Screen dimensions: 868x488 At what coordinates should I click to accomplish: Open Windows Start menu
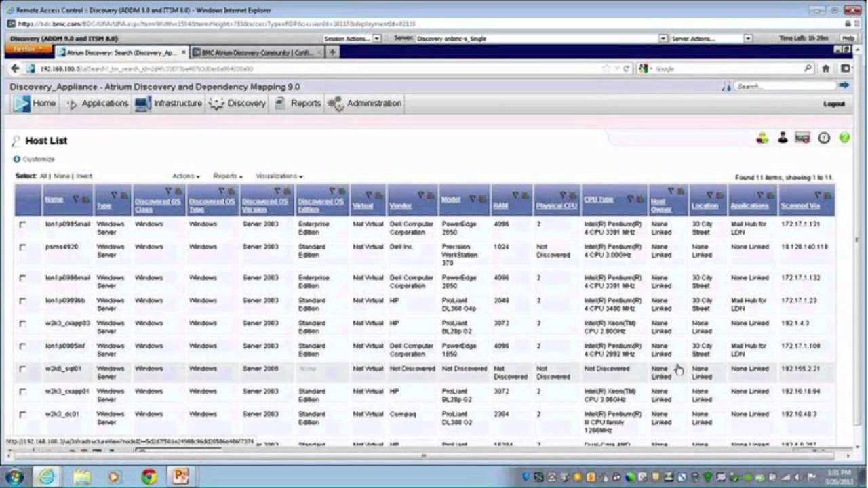[x=14, y=476]
